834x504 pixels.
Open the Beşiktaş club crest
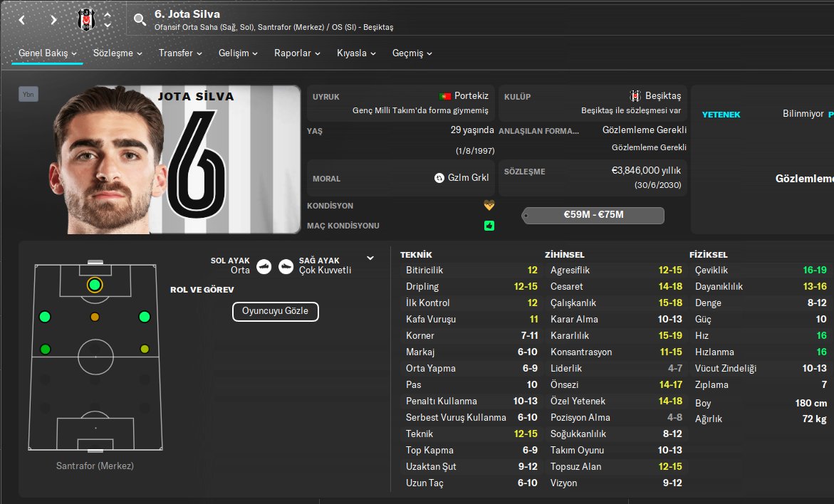[85, 20]
